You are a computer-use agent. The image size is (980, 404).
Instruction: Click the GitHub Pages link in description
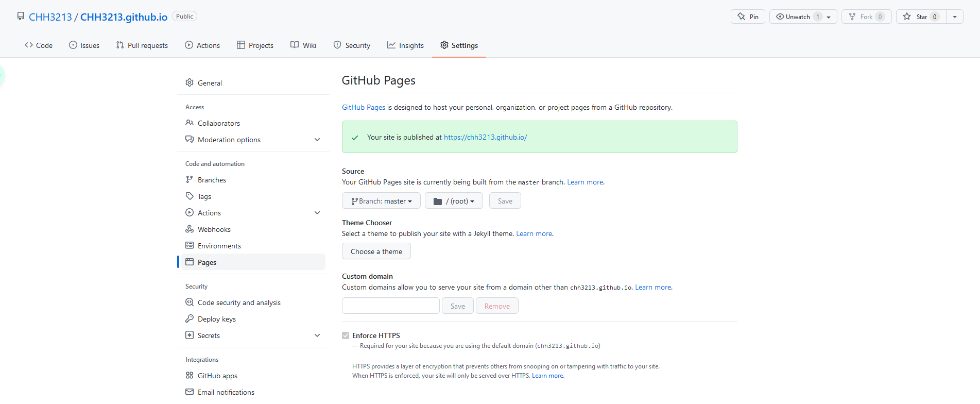coord(364,107)
